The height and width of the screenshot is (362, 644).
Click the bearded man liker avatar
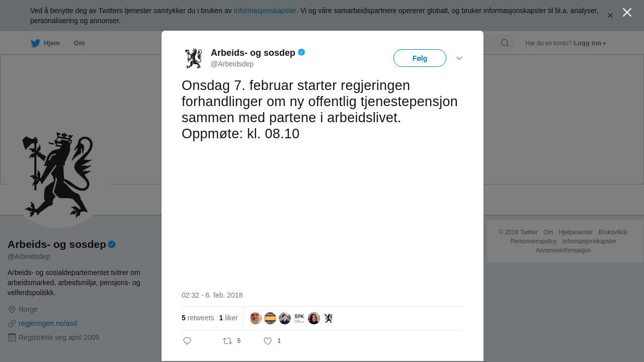pos(256,318)
